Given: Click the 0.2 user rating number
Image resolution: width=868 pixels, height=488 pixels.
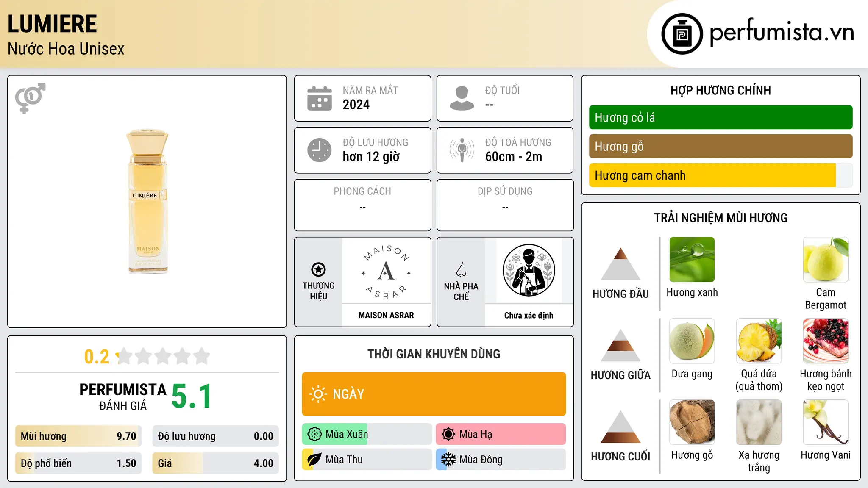Looking at the screenshot, I should pos(97,357).
